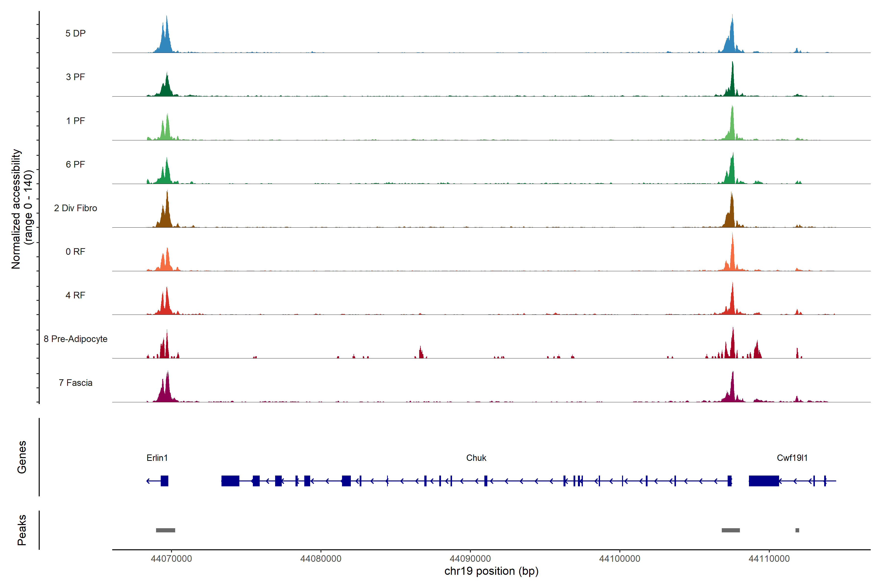Click the small rightmost gray peak marker
Screen dimensions: 882x588
click(x=797, y=530)
